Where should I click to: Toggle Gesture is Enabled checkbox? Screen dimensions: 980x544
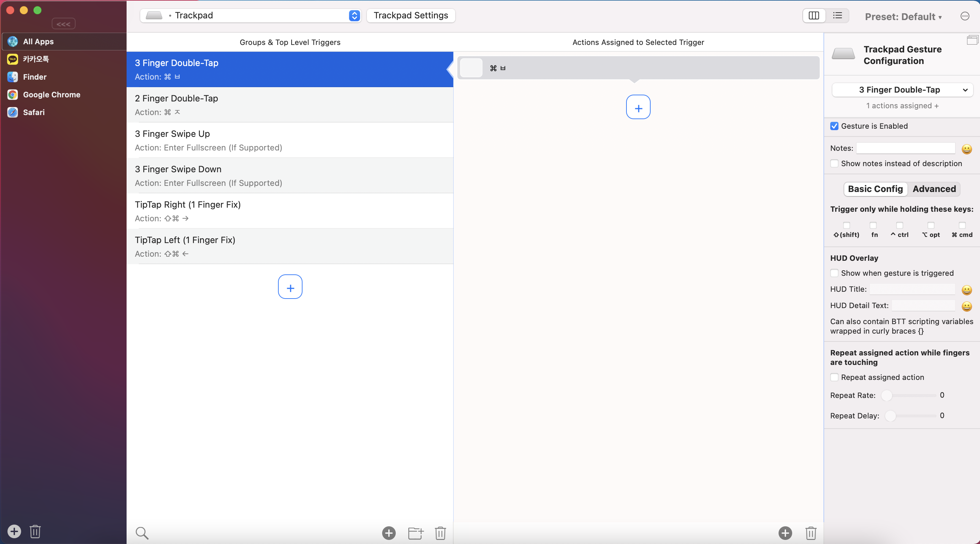pos(834,126)
